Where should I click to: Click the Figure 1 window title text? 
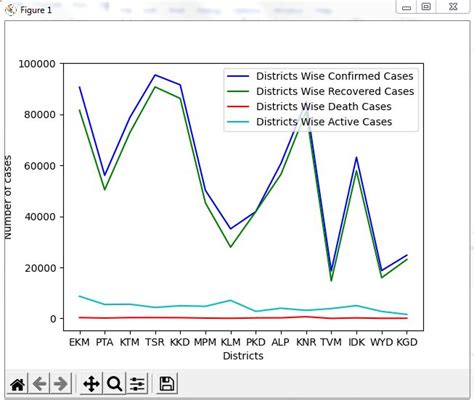pos(36,10)
